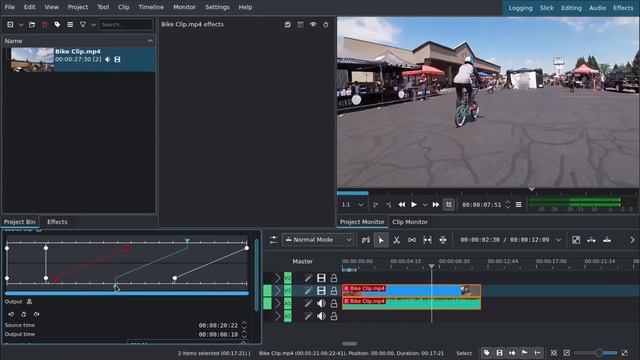Viewport: 640px width, 360px height.
Task: Toggle effects enabled eye icon in effects panel
Action: pos(313,24)
